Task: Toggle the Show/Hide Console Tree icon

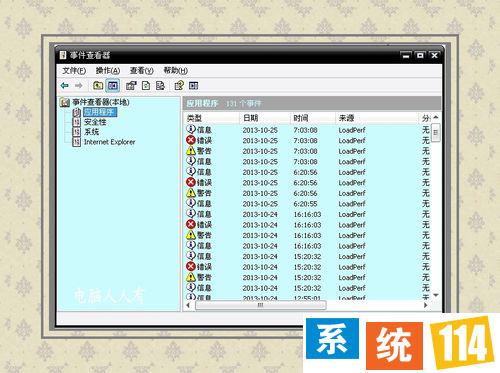Action: [x=113, y=86]
